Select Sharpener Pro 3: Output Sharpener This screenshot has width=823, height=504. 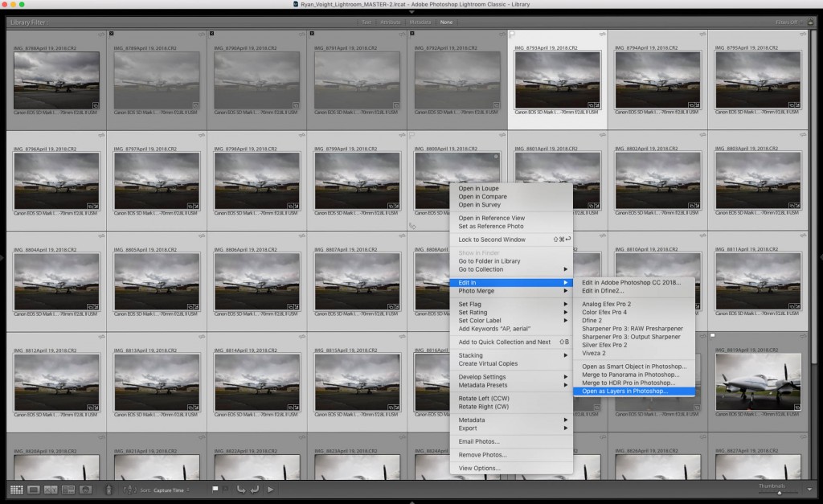pyautogui.click(x=634, y=337)
